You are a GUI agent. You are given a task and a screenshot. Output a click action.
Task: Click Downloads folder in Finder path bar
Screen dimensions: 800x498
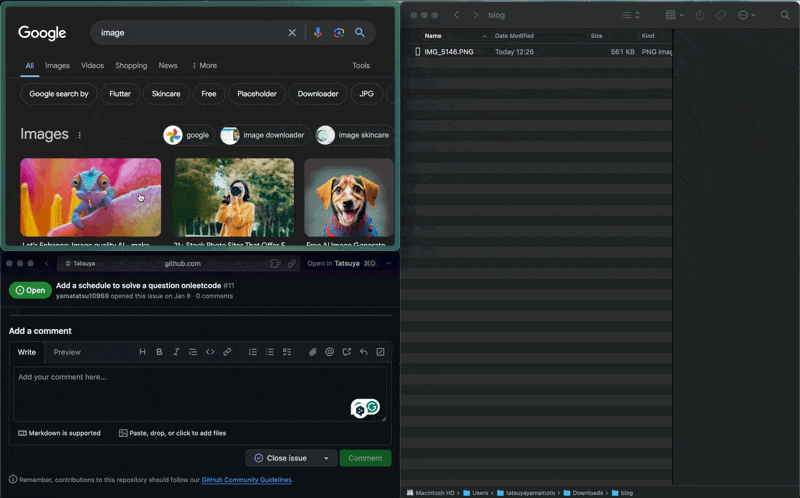583,493
